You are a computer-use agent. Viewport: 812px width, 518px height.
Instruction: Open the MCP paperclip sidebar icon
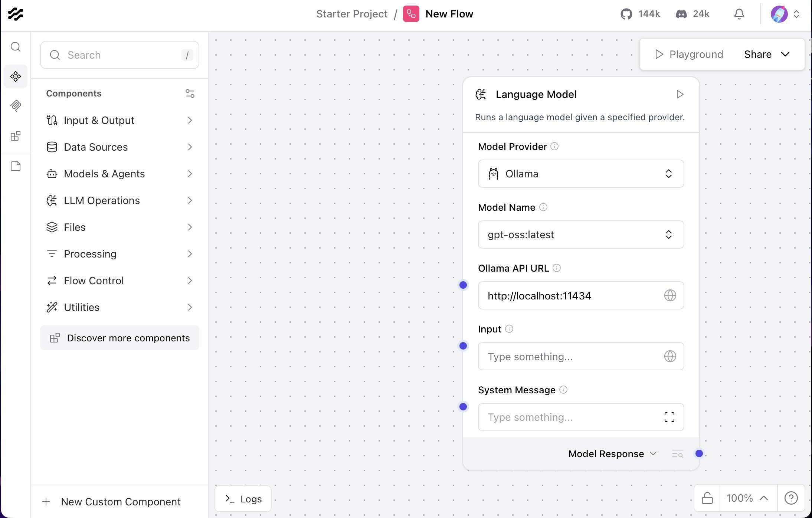coord(16,106)
